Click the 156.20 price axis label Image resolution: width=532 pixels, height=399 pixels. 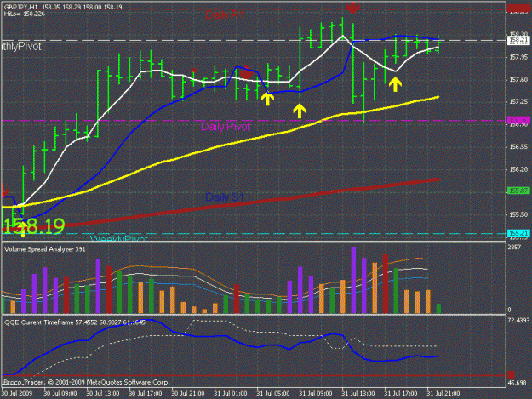pos(518,169)
